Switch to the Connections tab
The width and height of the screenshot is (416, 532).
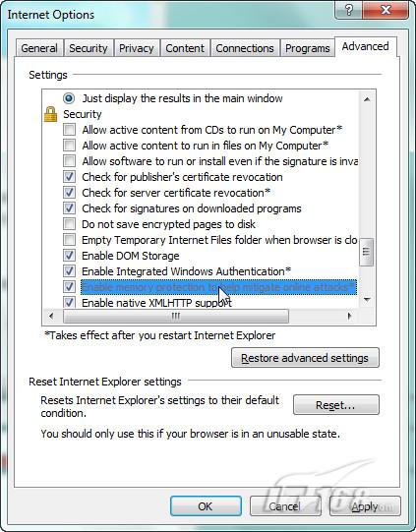tap(245, 48)
